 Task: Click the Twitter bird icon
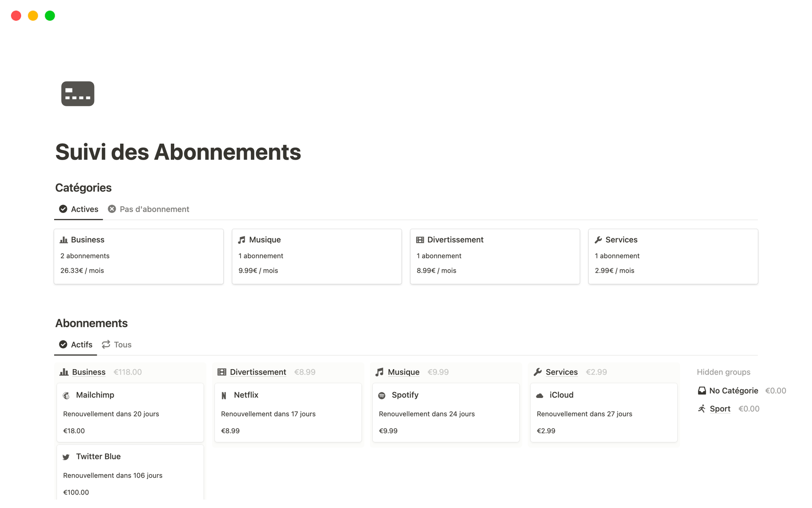pyautogui.click(x=66, y=457)
